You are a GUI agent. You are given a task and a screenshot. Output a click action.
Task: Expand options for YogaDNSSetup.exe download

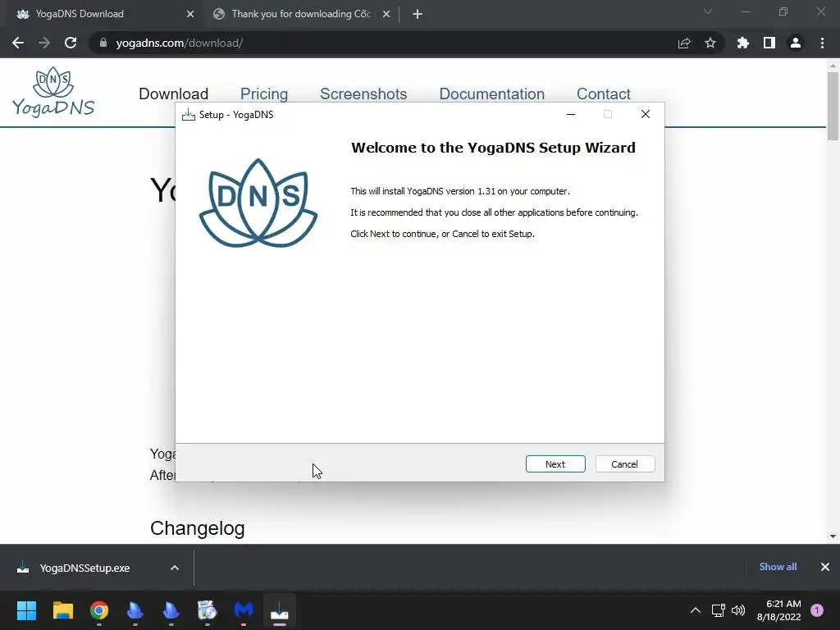pos(175,568)
